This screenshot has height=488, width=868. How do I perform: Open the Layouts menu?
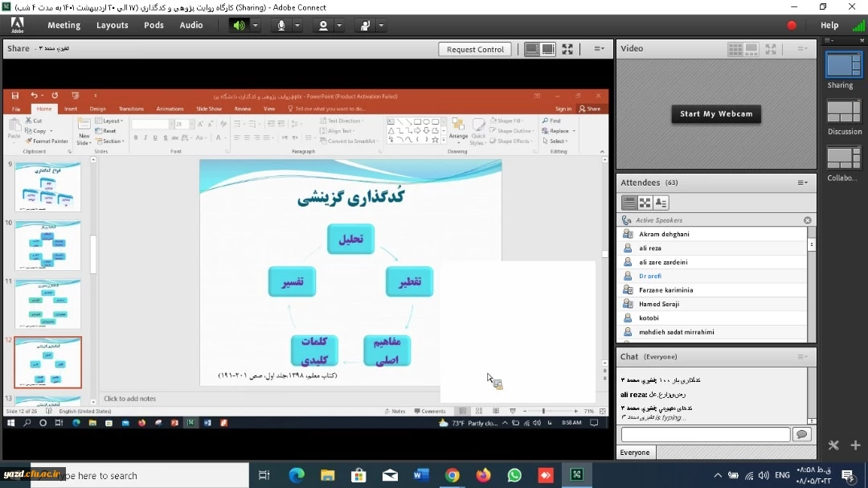pyautogui.click(x=112, y=25)
